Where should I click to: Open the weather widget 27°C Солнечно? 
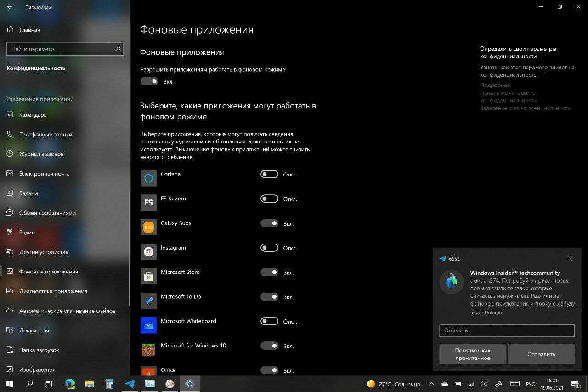pyautogui.click(x=394, y=384)
